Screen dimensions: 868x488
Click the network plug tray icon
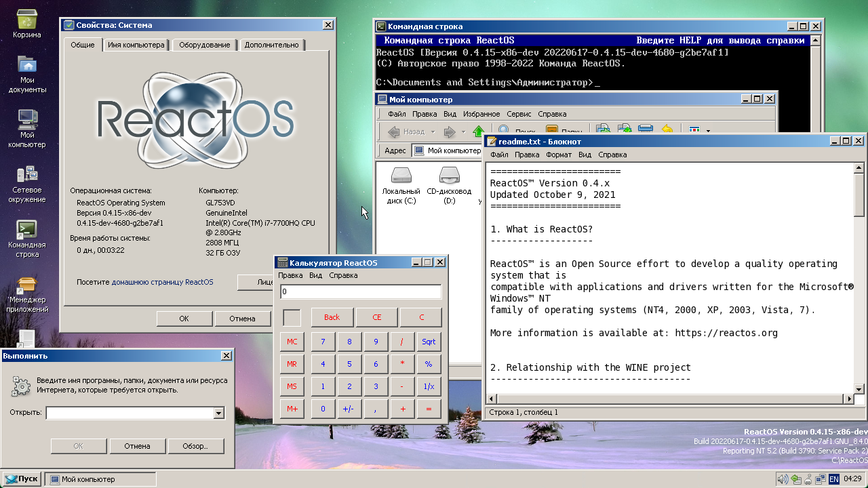tap(808, 479)
